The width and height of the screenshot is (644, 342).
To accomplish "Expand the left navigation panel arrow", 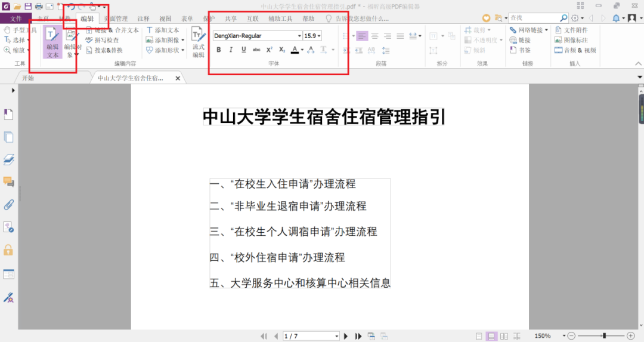I will [x=13, y=90].
